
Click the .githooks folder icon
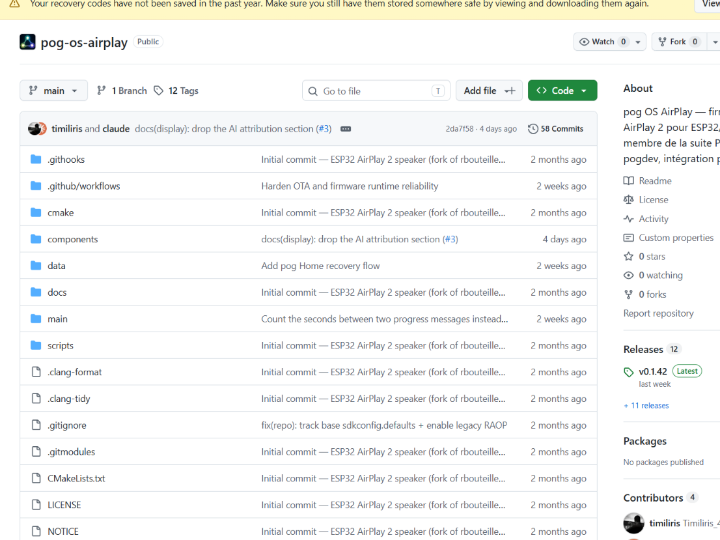point(36,159)
